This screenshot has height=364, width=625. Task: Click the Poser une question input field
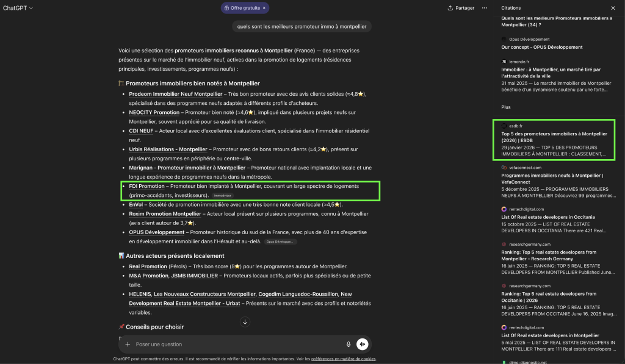click(x=238, y=344)
